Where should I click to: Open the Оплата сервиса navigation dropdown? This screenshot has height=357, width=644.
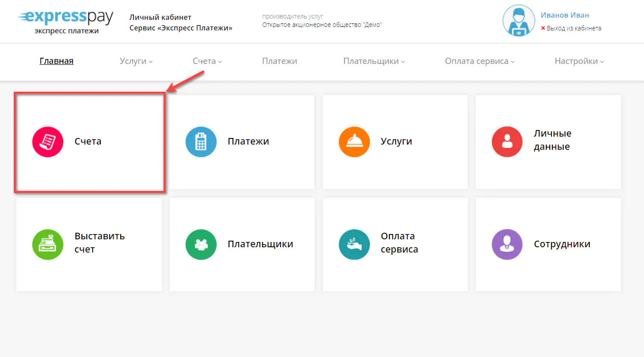point(479,61)
